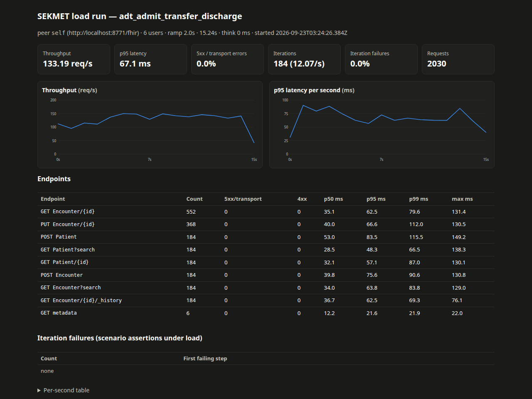Select the GET metadata endpoint
The height and width of the screenshot is (399, 532).
coord(59,313)
